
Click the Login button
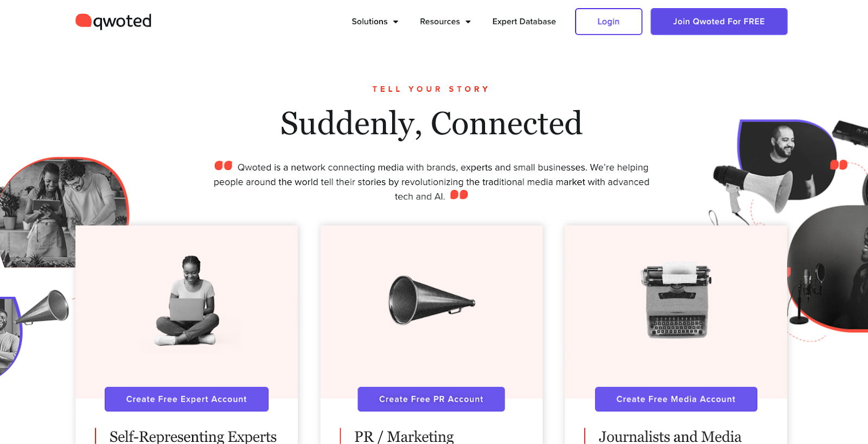pos(609,22)
